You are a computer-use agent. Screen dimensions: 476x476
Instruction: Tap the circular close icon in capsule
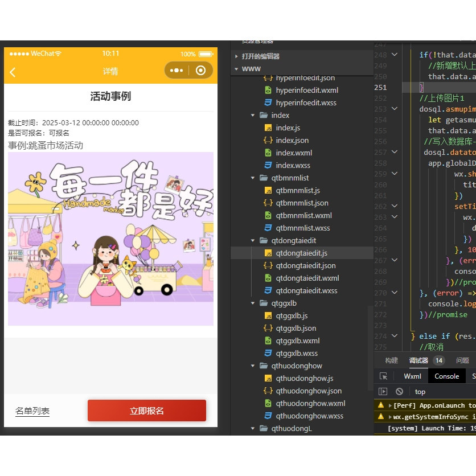[200, 71]
